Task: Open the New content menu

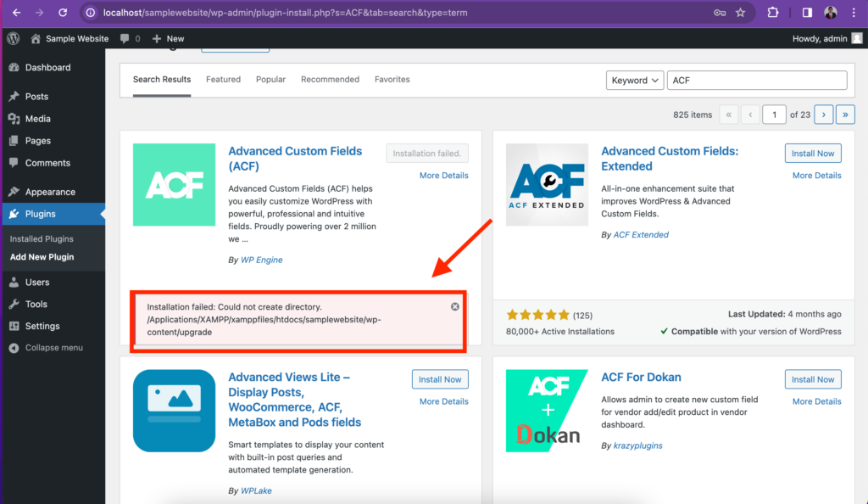Action: coord(169,38)
